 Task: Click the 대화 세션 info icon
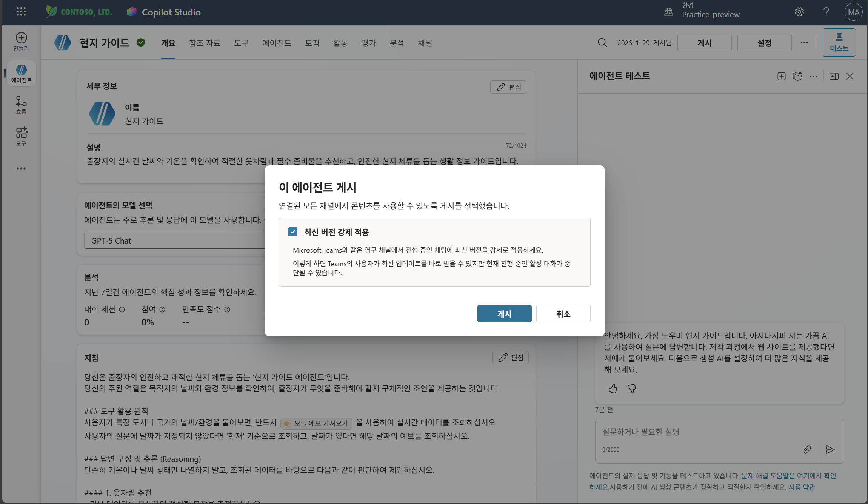tap(122, 310)
